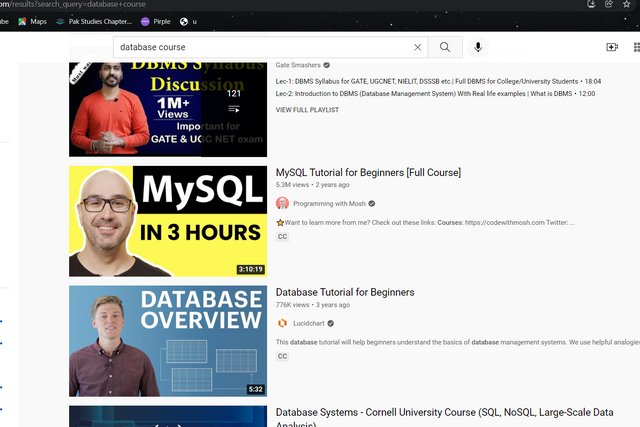
Task: Open the Pirple bookmark
Action: click(x=156, y=22)
